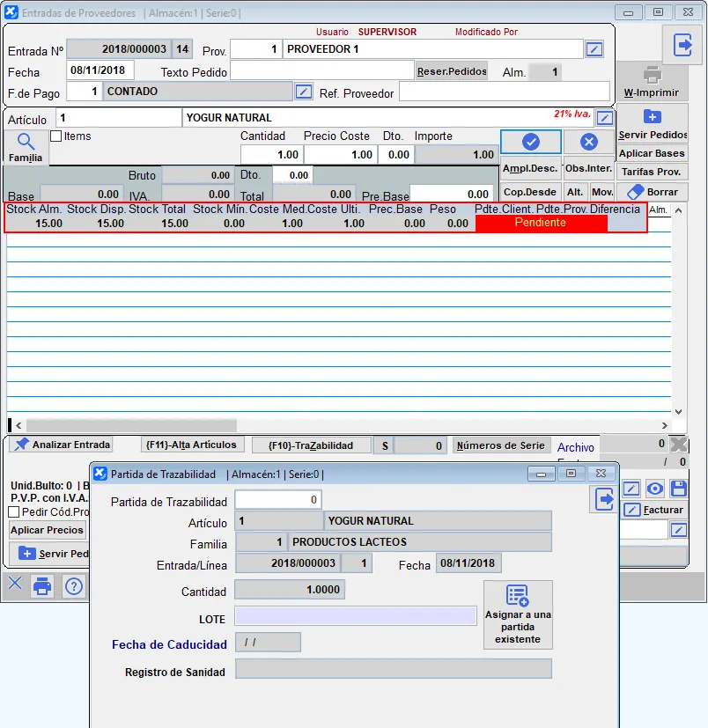Click into the LOTE input field
Screen dimensions: 708x728
point(356,615)
